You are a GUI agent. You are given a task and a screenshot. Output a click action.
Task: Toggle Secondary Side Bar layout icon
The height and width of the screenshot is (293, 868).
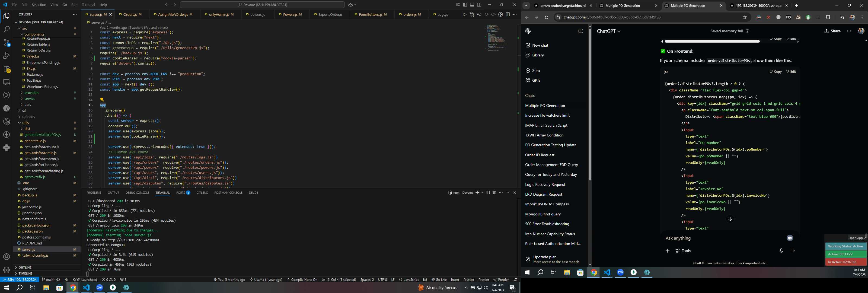point(479,5)
